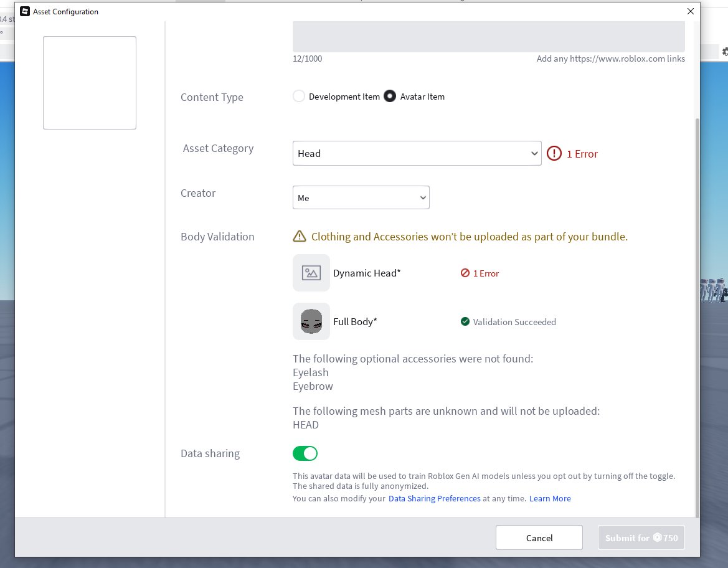Click the 'Body Validation' label
The height and width of the screenshot is (568, 728).
pos(217,237)
